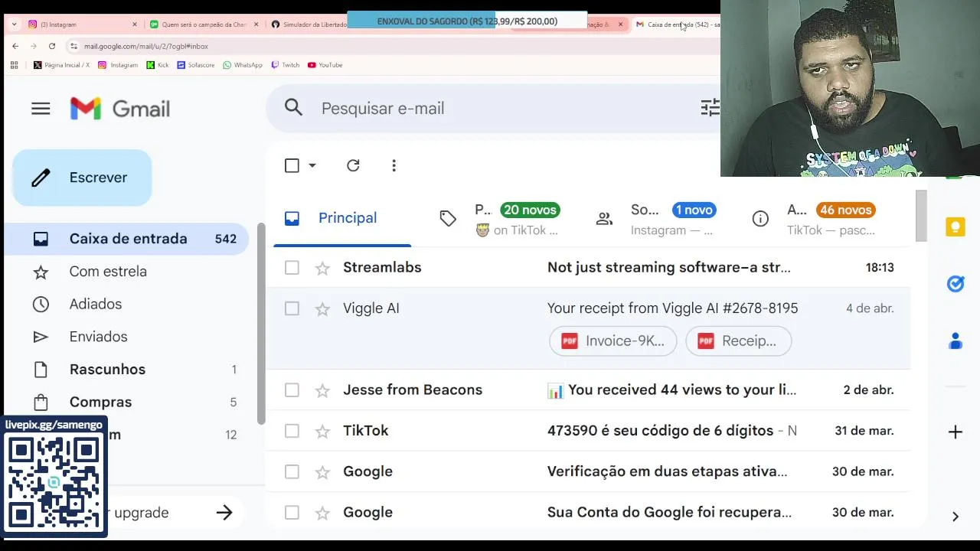Open search options filter icon
Image resolution: width=980 pixels, height=551 pixels.
pyautogui.click(x=710, y=108)
